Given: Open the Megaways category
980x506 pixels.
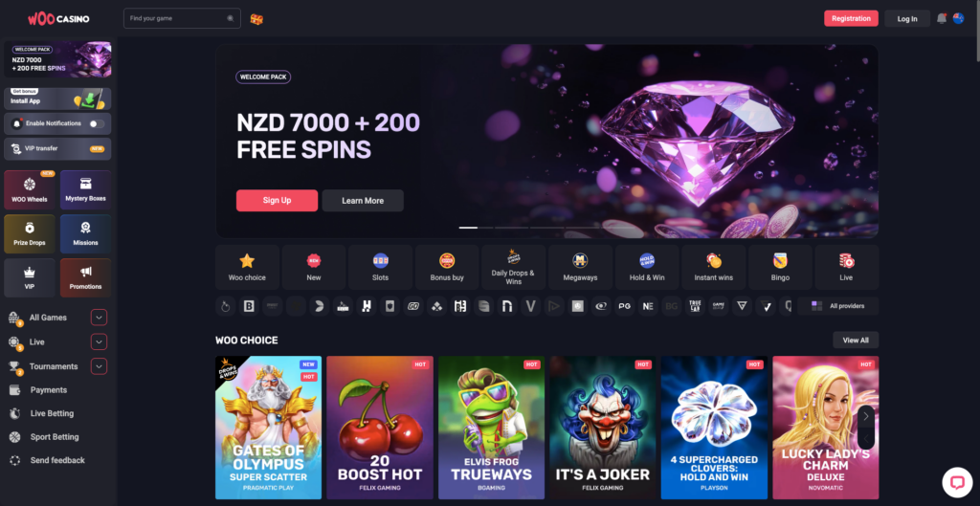Looking at the screenshot, I should coord(580,267).
